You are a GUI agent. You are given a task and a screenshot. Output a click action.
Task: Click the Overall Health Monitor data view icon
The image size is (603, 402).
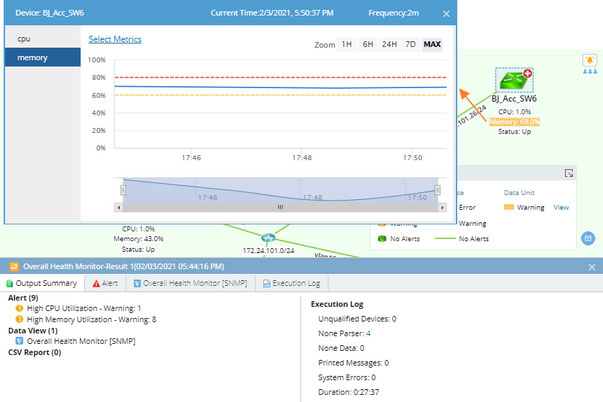(x=19, y=341)
